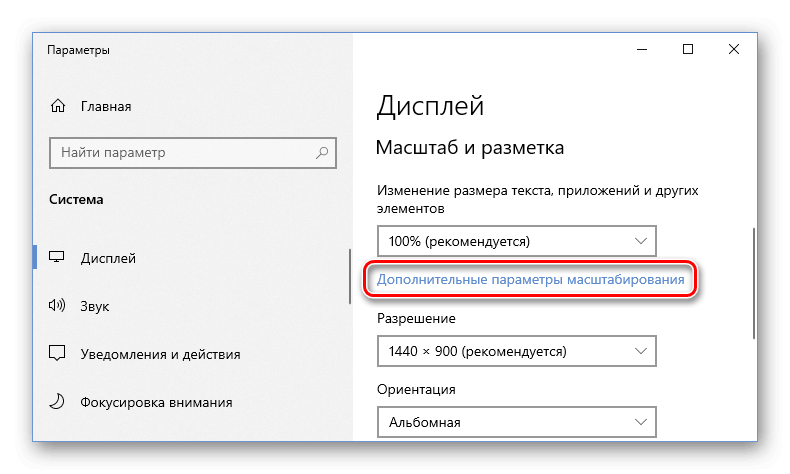The height and width of the screenshot is (474, 790).
Task: Click the Параметры window title
Action: coord(78,50)
